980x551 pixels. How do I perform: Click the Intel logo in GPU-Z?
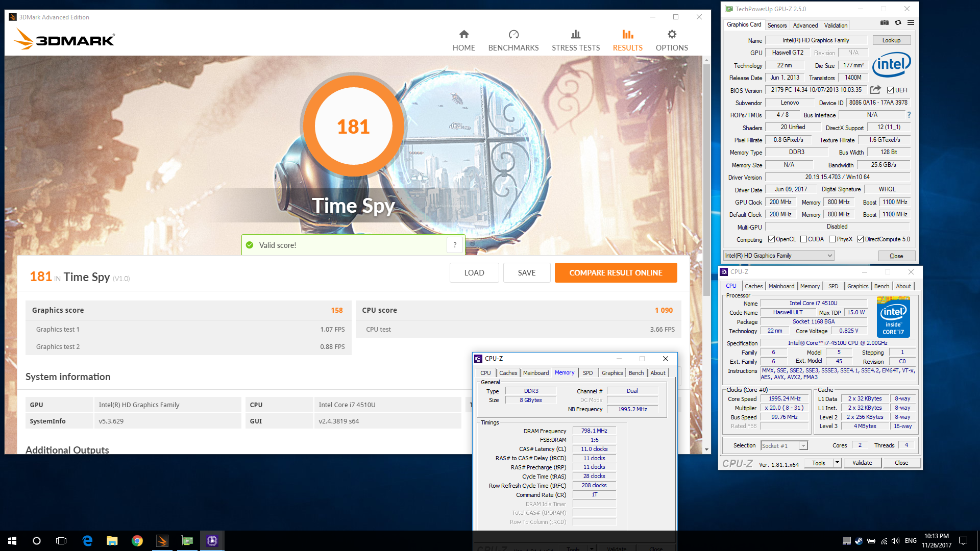[892, 65]
